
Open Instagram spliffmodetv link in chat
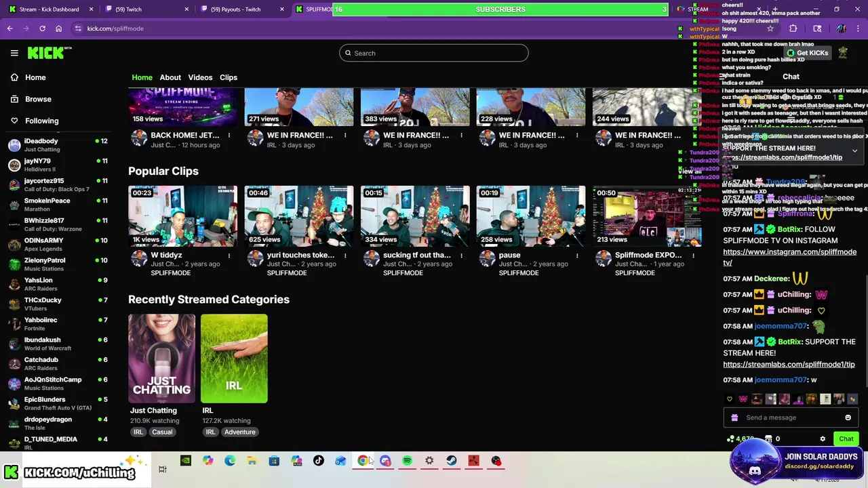click(x=789, y=257)
